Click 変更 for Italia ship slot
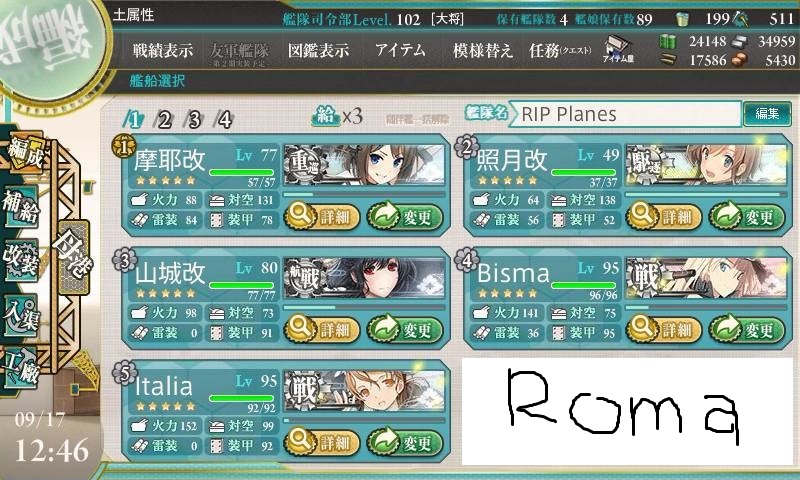The height and width of the screenshot is (480, 800). pyautogui.click(x=405, y=442)
